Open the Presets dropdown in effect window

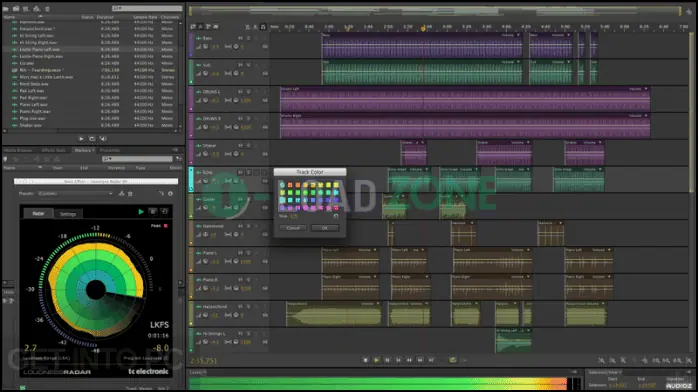tap(75, 194)
